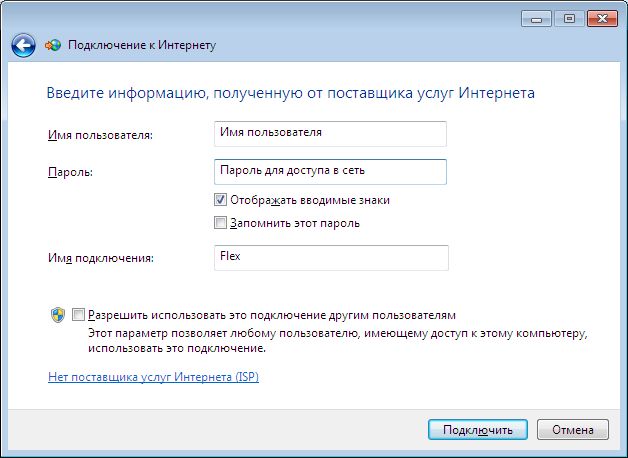Focus the Имя пользователя input field
The image size is (628, 458).
[330, 134]
